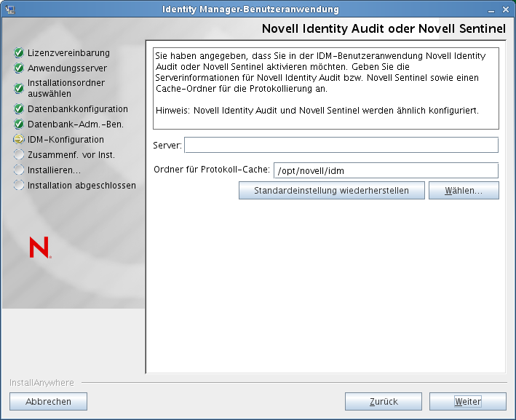Click the circle beside Installation abgeschlossen
This screenshot has height=420, width=516.
coord(19,185)
